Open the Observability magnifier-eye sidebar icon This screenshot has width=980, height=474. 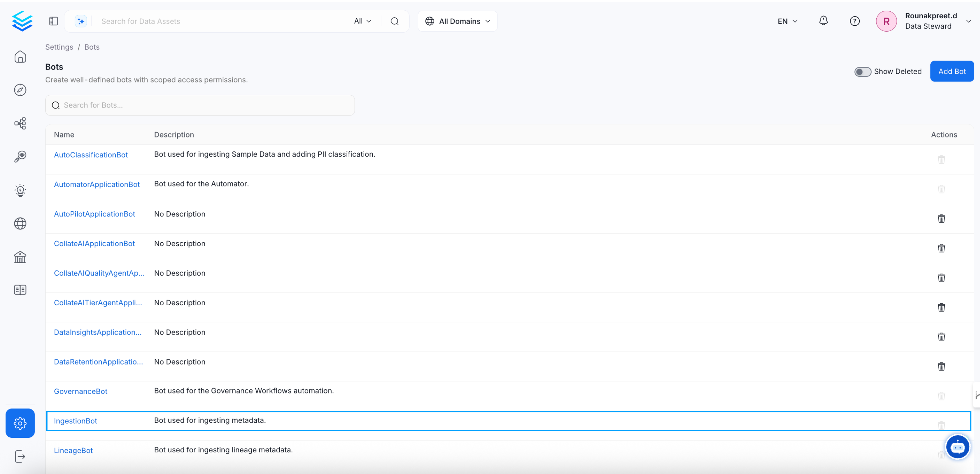click(20, 156)
